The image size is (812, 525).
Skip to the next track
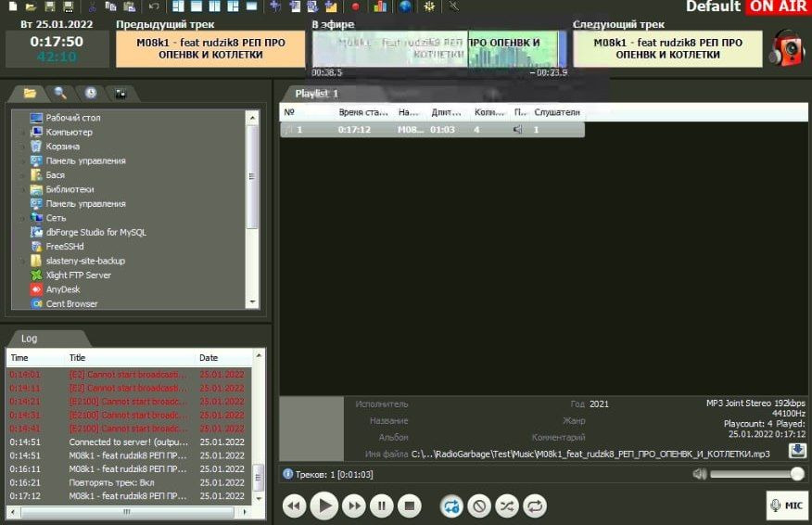[x=354, y=506]
